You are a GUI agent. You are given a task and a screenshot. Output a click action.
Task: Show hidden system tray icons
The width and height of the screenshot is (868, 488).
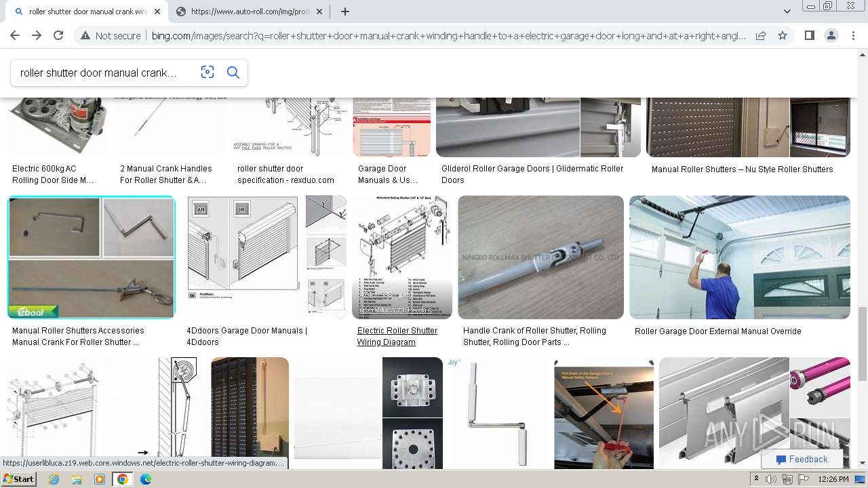pos(757,479)
